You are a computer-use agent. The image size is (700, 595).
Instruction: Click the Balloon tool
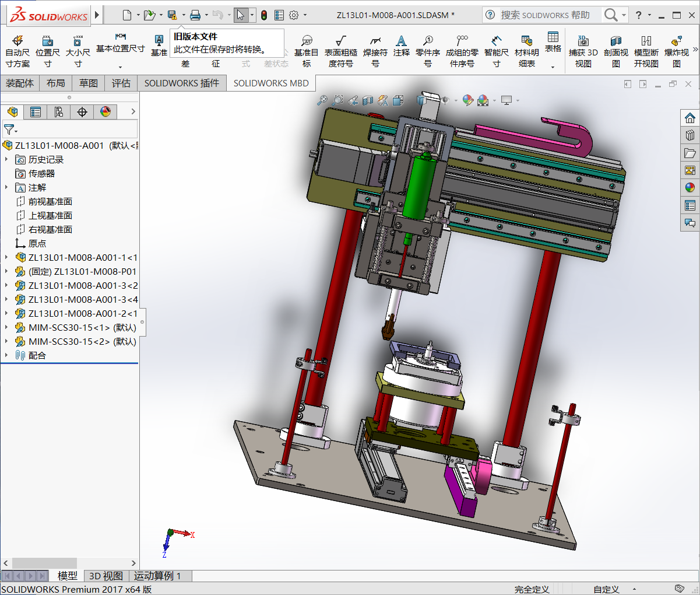[428, 51]
